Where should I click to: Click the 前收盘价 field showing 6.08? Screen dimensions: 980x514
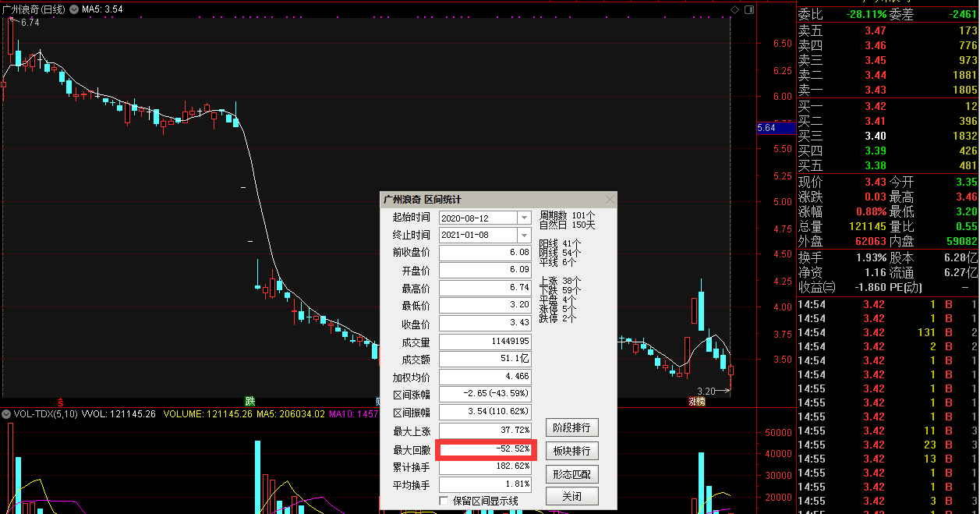coord(486,253)
